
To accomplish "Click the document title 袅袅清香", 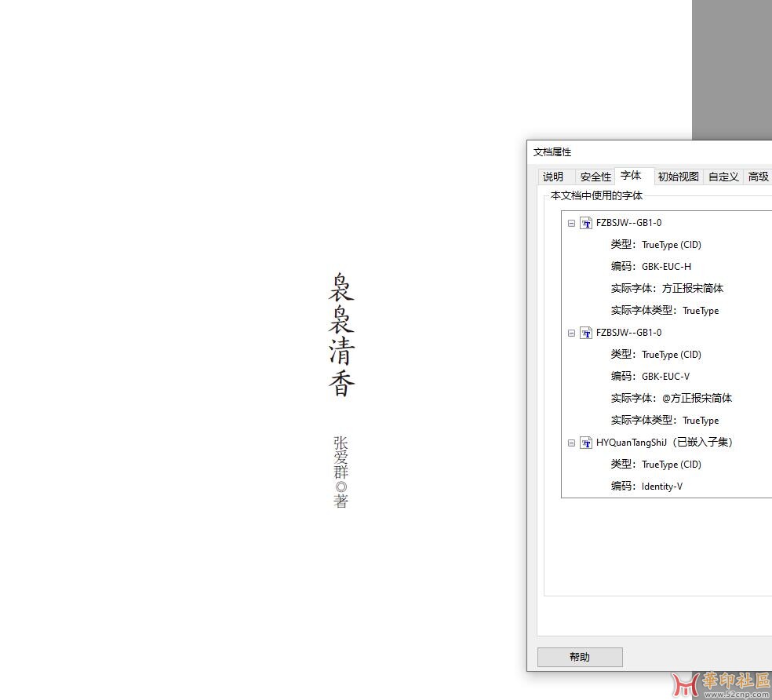I will click(341, 334).
